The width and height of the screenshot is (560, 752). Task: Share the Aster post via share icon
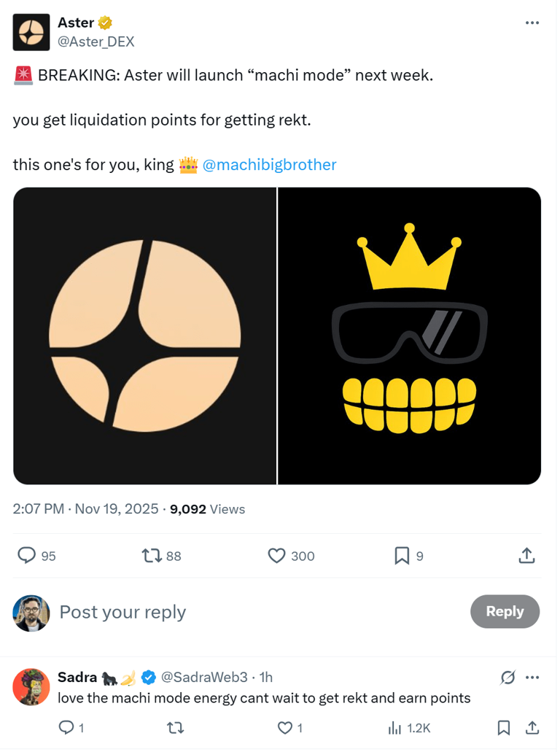click(526, 556)
